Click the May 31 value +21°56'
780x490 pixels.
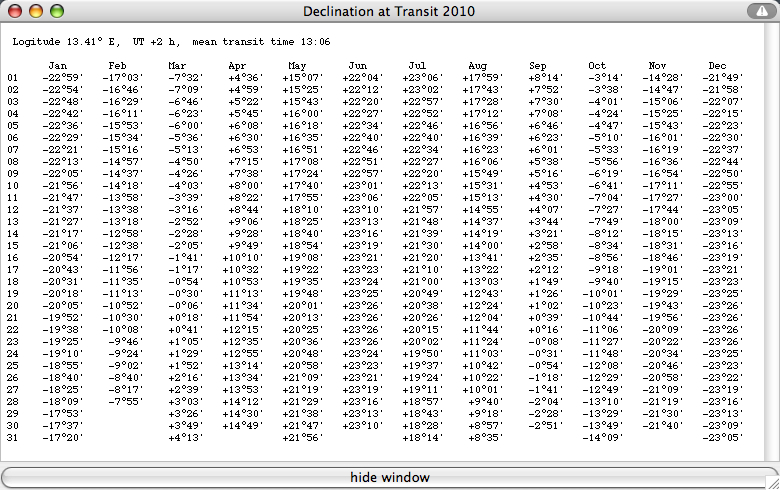[x=302, y=437]
